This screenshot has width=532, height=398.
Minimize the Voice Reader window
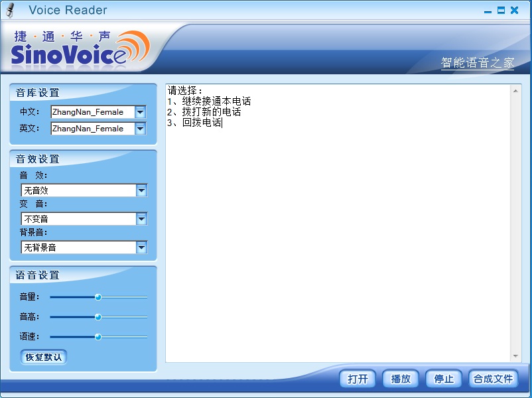pyautogui.click(x=488, y=11)
